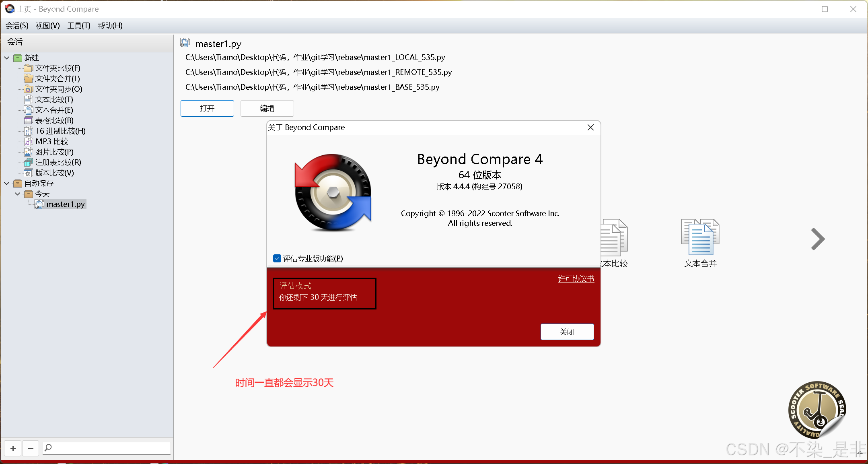Click the 编辑 button
Image resolution: width=868 pixels, height=464 pixels.
click(267, 108)
